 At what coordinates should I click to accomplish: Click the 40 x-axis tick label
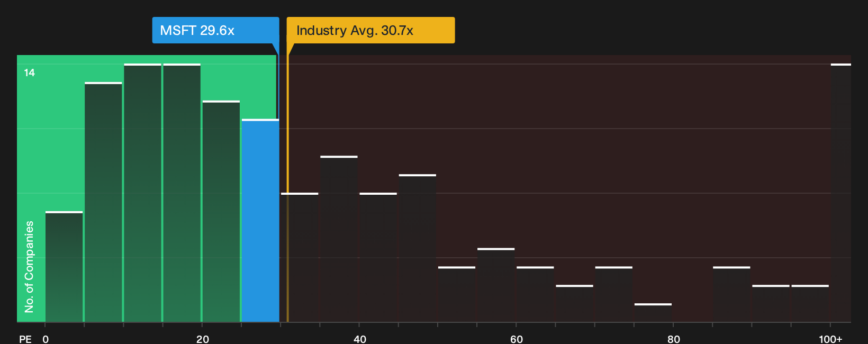click(x=360, y=339)
